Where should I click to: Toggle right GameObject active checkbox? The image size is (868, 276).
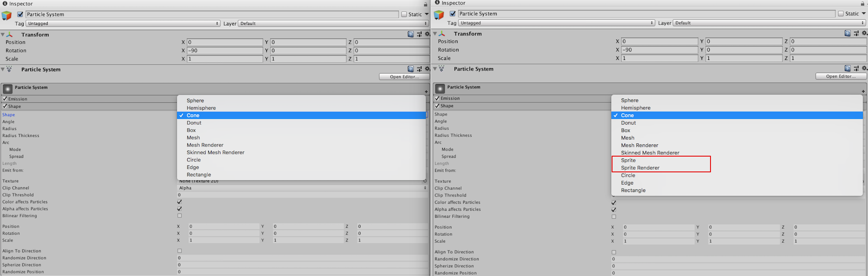click(453, 14)
